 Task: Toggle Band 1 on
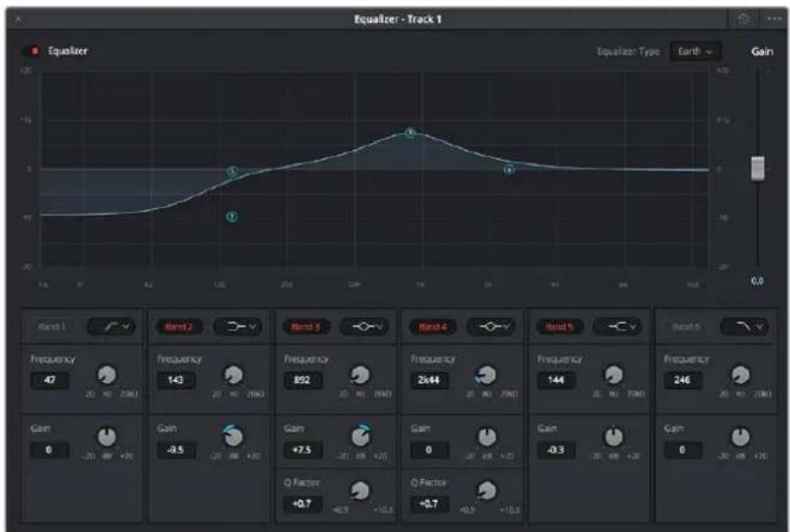pos(52,326)
